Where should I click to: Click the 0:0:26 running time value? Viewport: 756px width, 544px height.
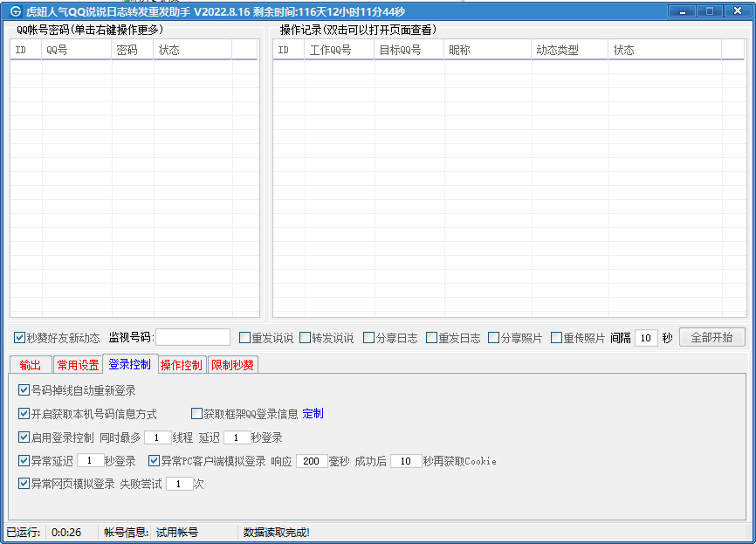66,533
